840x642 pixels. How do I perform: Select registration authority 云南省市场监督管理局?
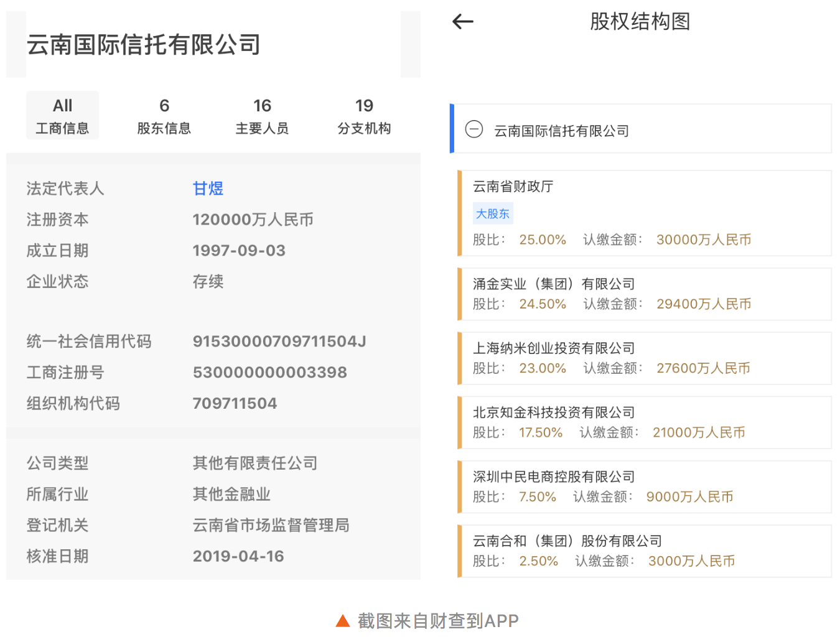tap(271, 526)
